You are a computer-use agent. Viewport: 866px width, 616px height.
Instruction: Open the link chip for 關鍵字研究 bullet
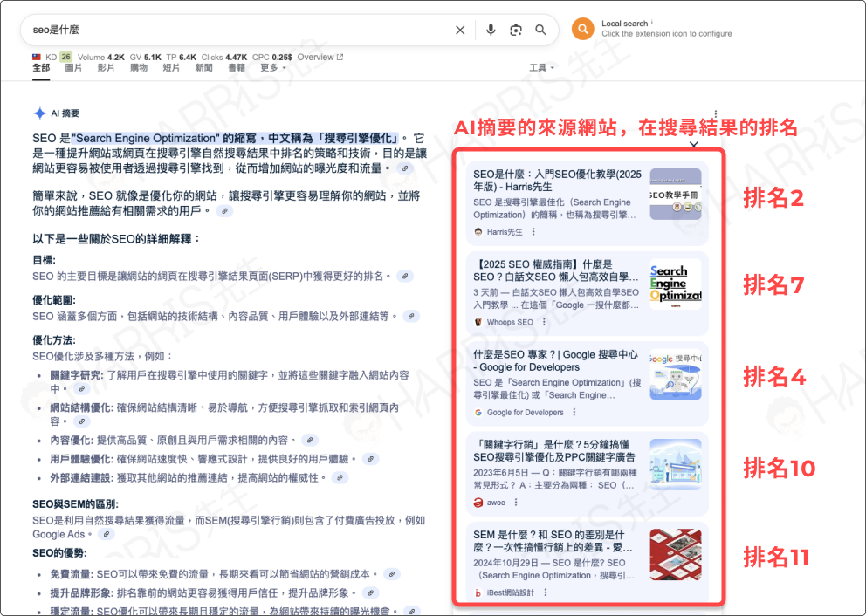coord(82,388)
